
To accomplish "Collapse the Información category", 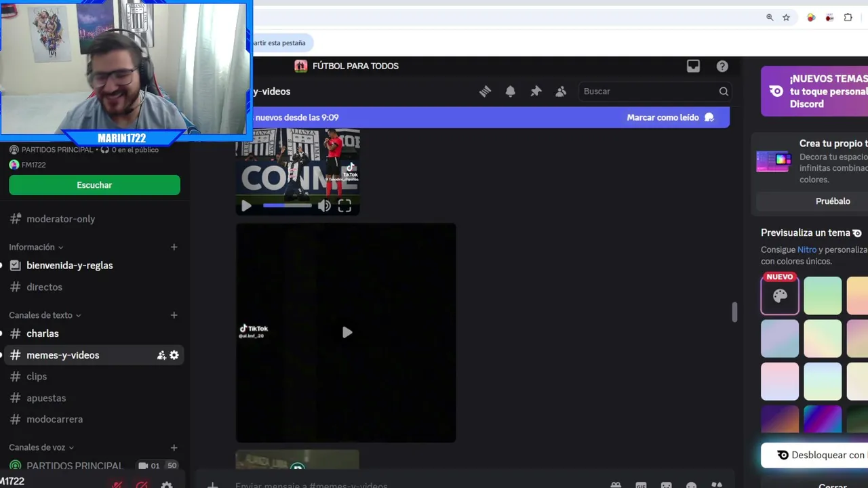I will point(36,247).
